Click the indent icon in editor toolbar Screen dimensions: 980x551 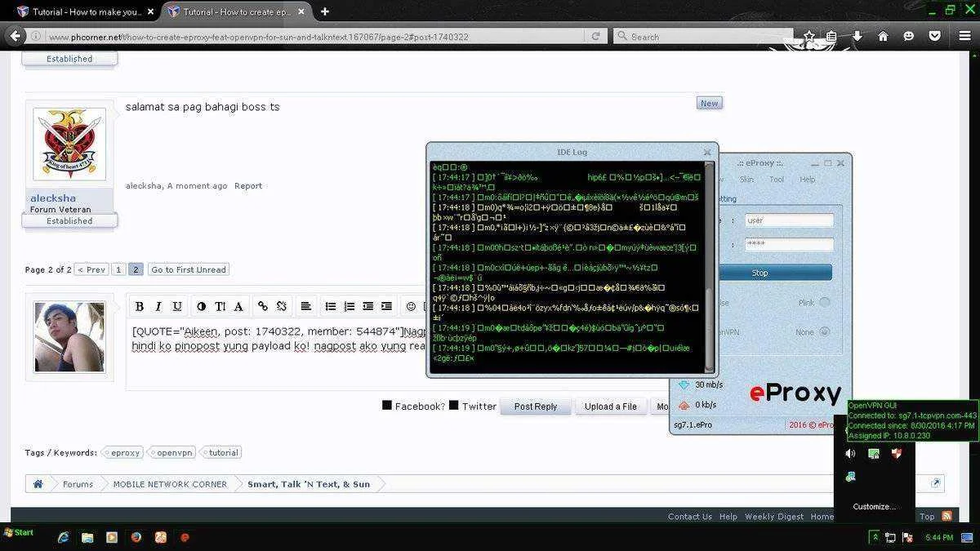387,306
